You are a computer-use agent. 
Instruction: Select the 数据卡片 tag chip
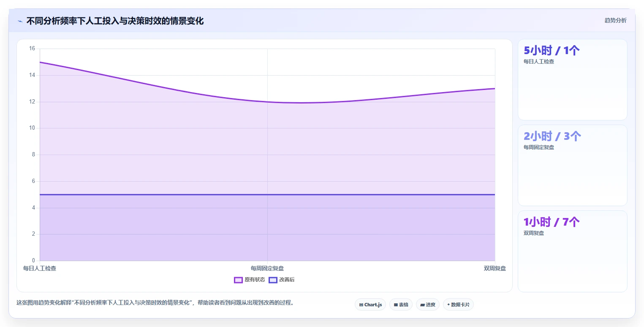458,305
